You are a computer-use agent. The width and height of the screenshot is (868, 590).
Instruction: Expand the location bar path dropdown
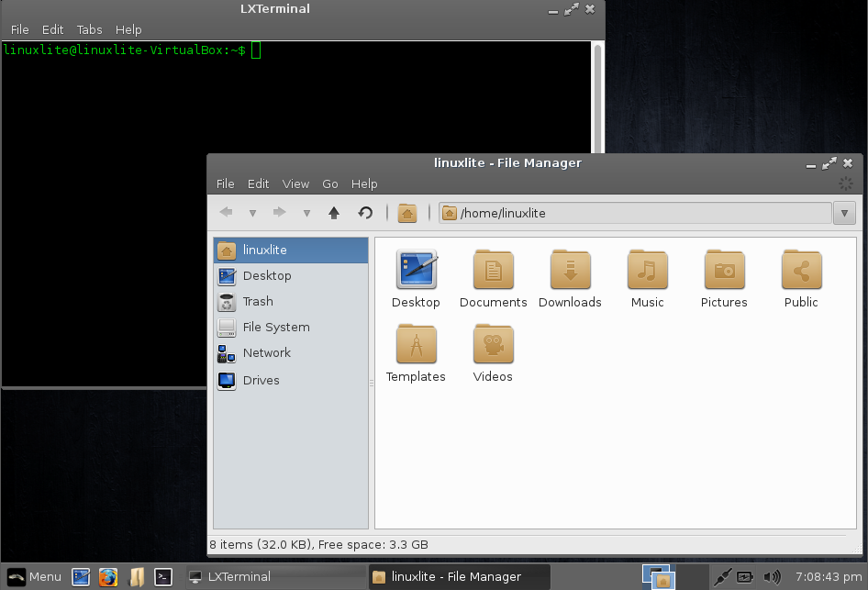845,213
